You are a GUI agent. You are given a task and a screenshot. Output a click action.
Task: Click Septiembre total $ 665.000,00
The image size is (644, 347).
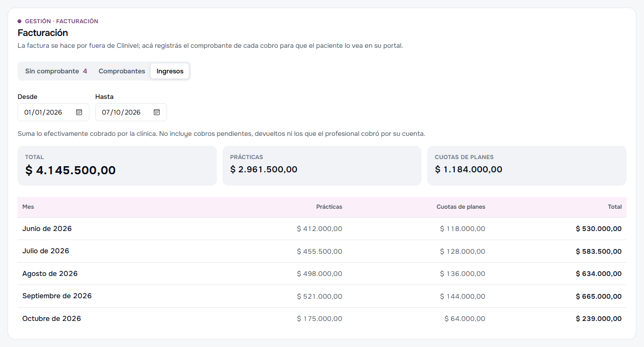tap(599, 296)
